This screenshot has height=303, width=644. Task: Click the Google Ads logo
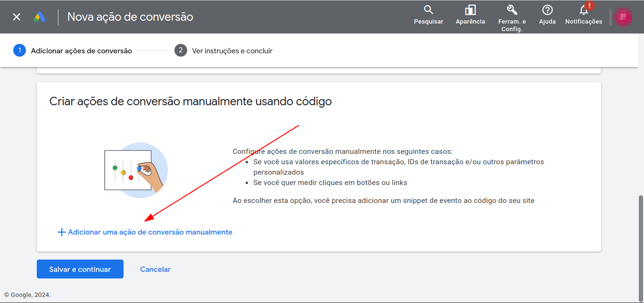pyautogui.click(x=40, y=17)
